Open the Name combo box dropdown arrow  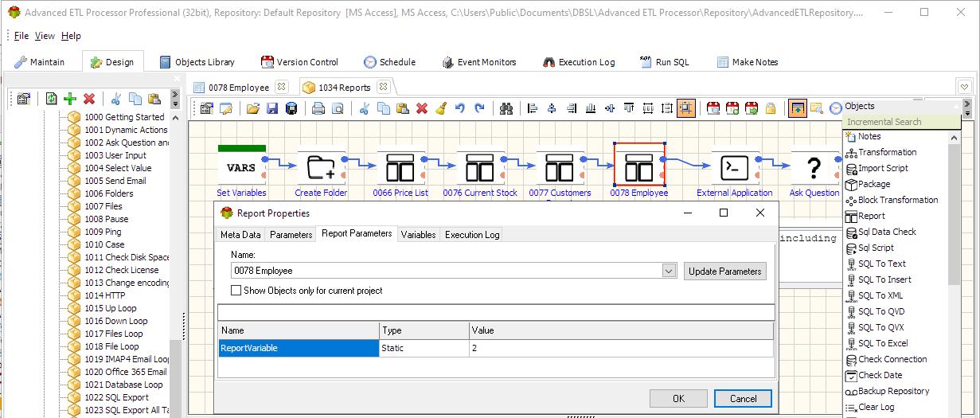point(669,271)
